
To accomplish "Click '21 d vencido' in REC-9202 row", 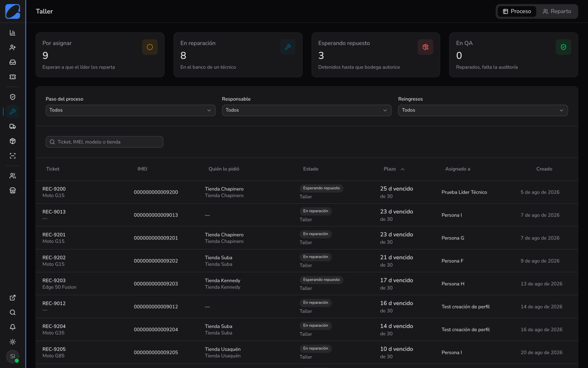I will [x=397, y=257].
